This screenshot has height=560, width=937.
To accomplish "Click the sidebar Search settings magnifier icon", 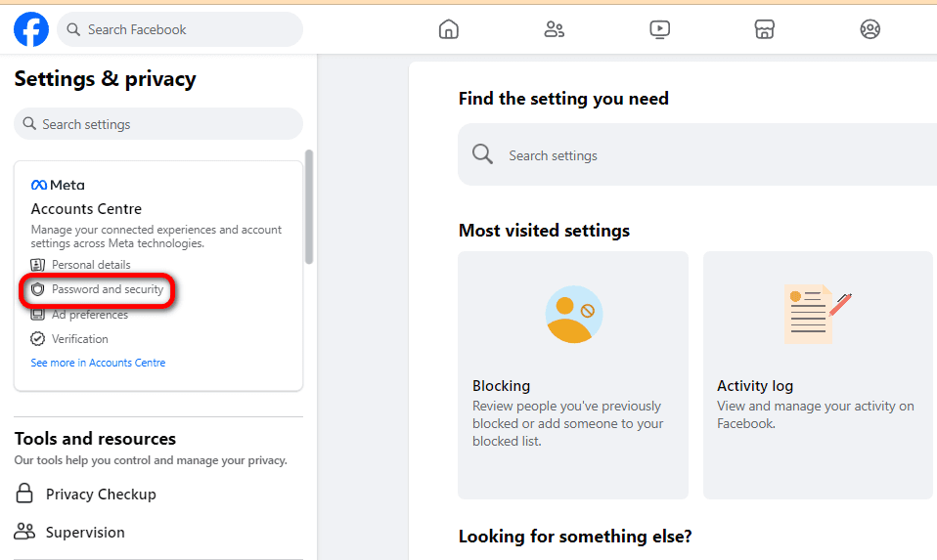I will pyautogui.click(x=29, y=123).
